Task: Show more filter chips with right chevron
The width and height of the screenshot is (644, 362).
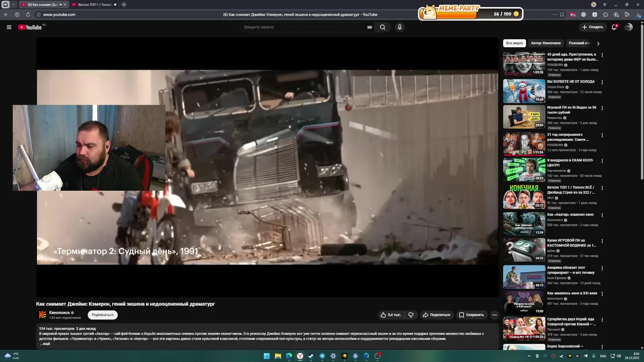Action: (x=598, y=43)
